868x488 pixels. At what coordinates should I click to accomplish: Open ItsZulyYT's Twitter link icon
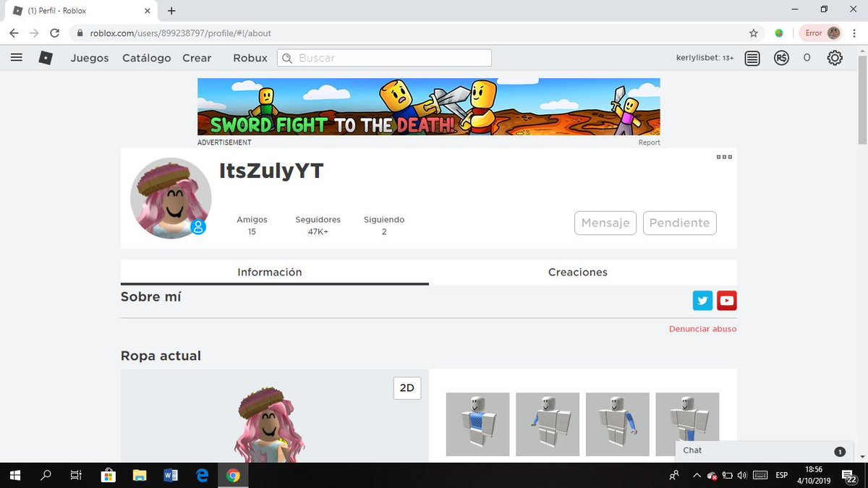[x=702, y=301]
